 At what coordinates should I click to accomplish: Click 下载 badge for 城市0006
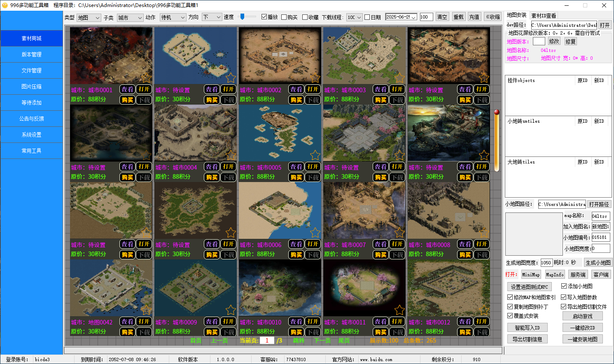coord(313,254)
